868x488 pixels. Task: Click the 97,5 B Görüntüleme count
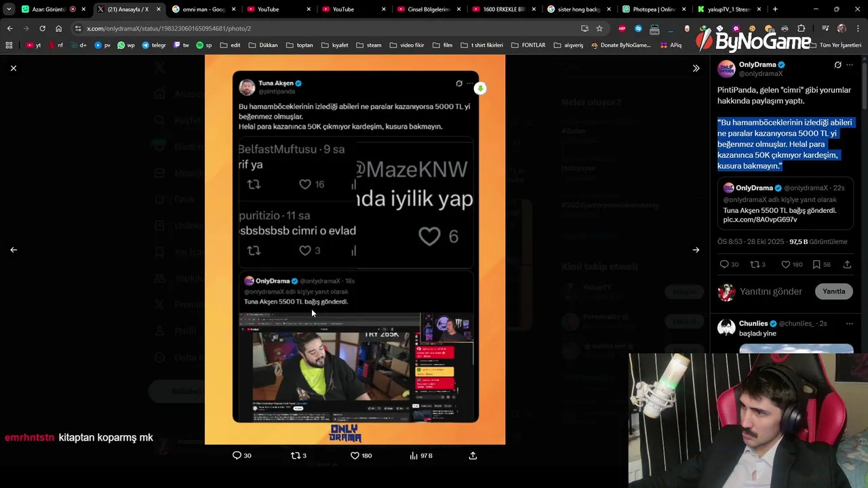[x=818, y=241]
